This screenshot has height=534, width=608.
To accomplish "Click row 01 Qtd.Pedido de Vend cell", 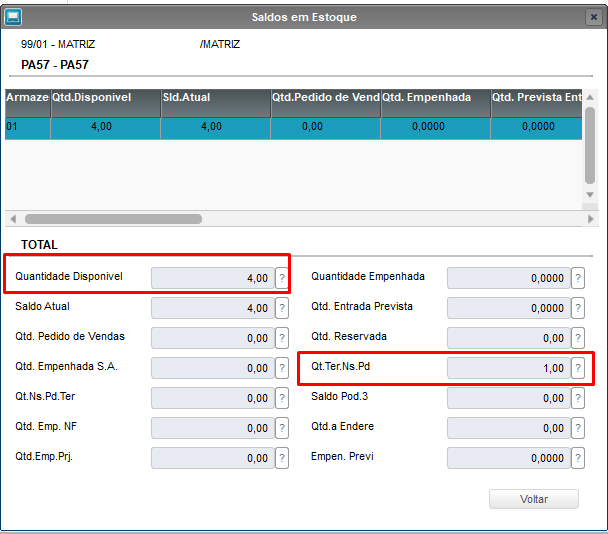I will (x=326, y=128).
